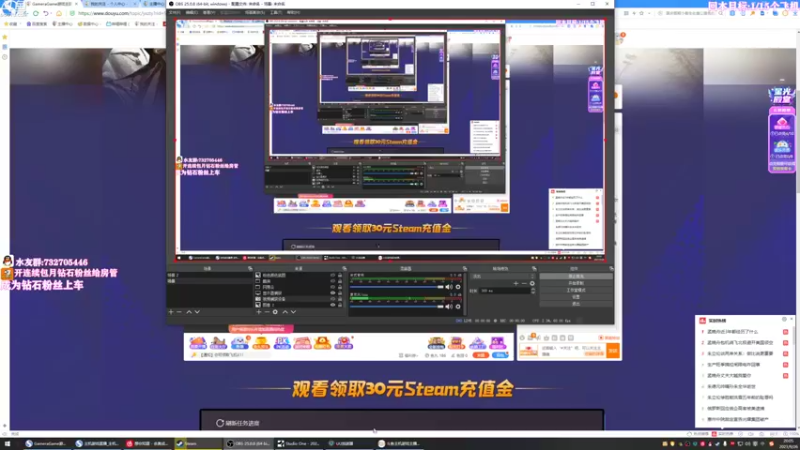Viewport: 800px width, 450px height.
Task: Go back using the browser undo arrow
Action: pyautogui.click(x=46, y=13)
